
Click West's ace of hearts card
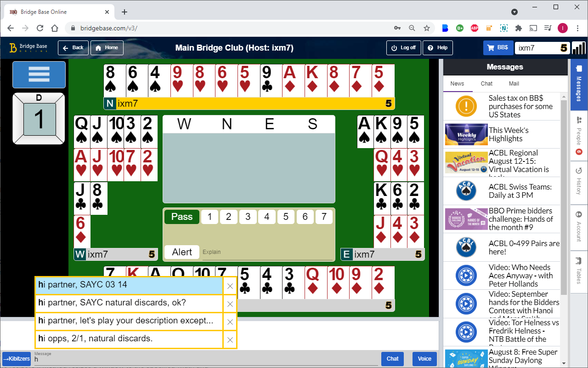81,165
